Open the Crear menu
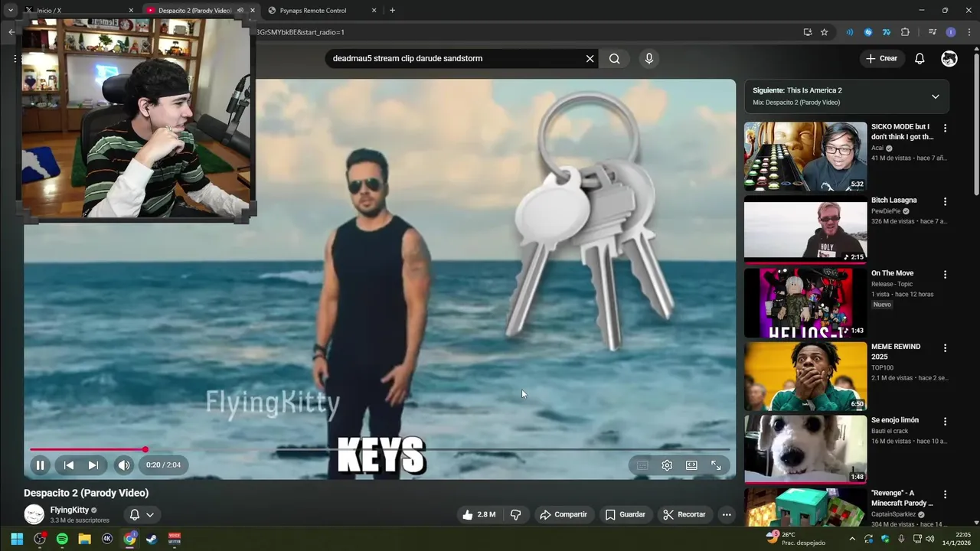The image size is (980, 551). click(881, 58)
